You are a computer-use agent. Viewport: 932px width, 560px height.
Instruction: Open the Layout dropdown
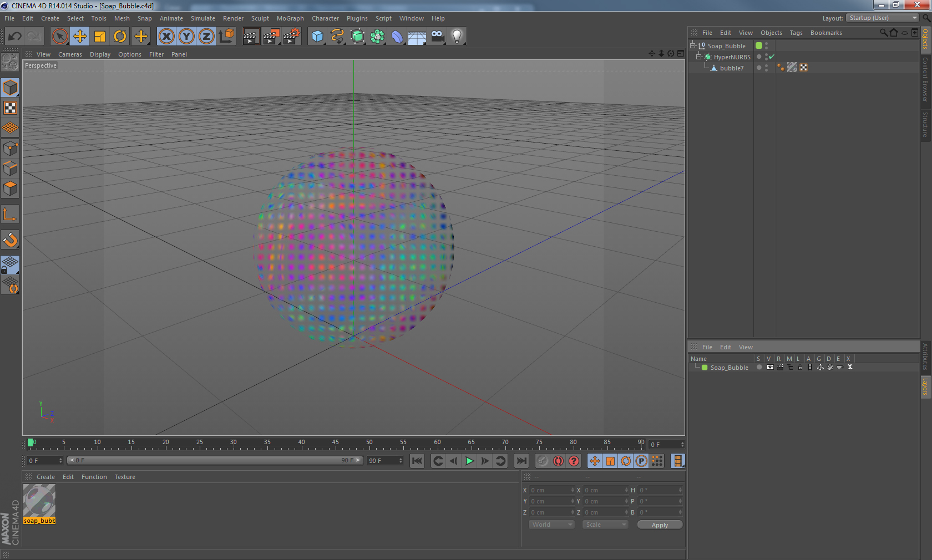883,18
